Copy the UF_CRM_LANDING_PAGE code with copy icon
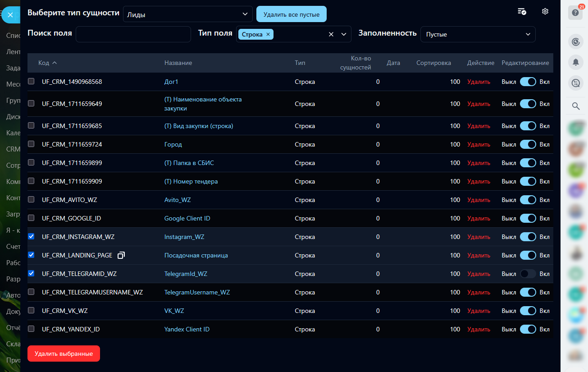Viewport: 588px width, 372px height. [x=121, y=255]
